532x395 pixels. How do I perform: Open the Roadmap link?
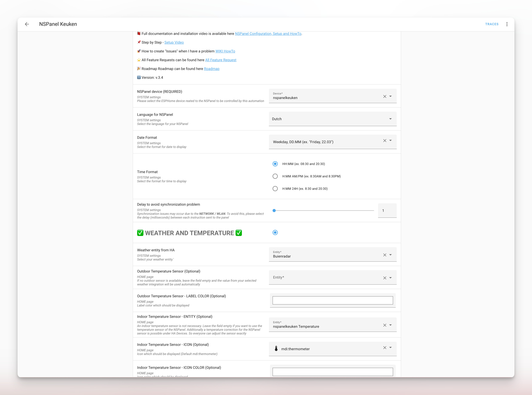pyautogui.click(x=211, y=69)
